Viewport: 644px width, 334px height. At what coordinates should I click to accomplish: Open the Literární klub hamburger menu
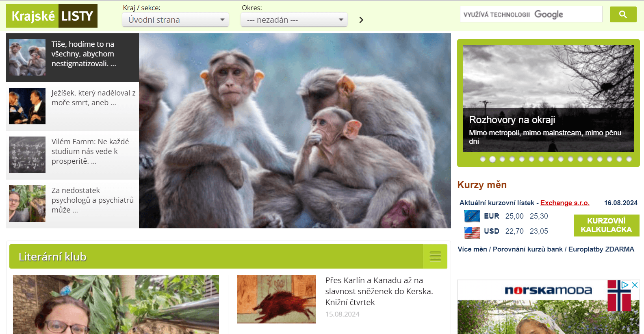pyautogui.click(x=435, y=256)
